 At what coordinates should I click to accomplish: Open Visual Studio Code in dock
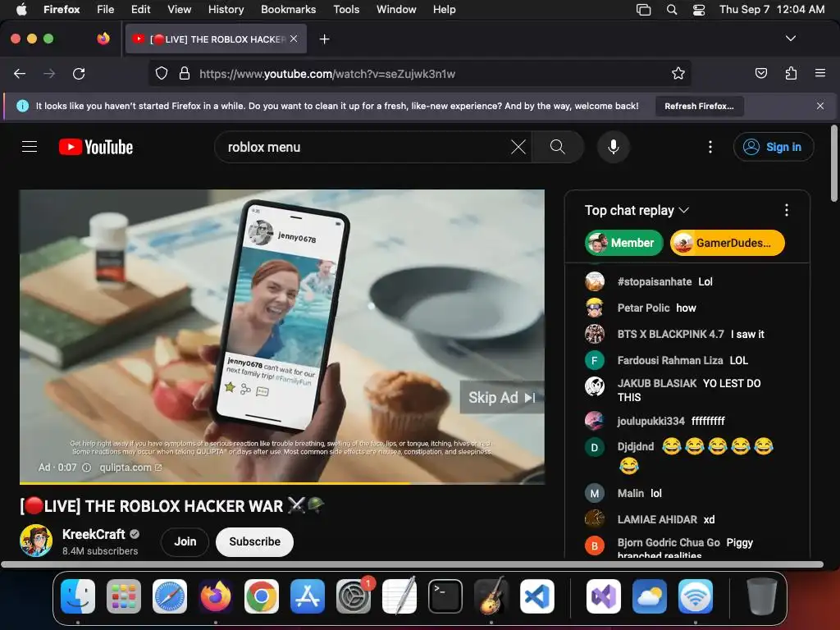(536, 596)
